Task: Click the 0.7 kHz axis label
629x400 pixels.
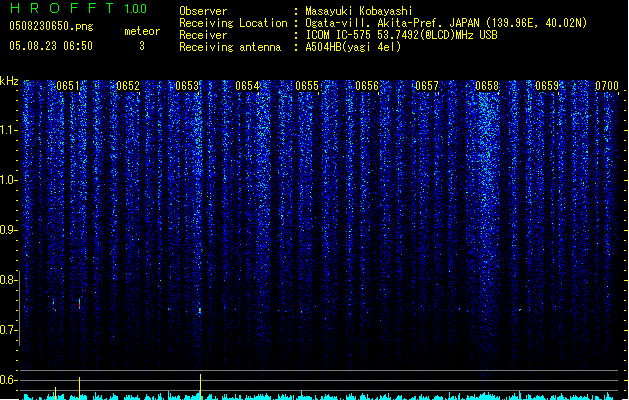Action: click(8, 330)
